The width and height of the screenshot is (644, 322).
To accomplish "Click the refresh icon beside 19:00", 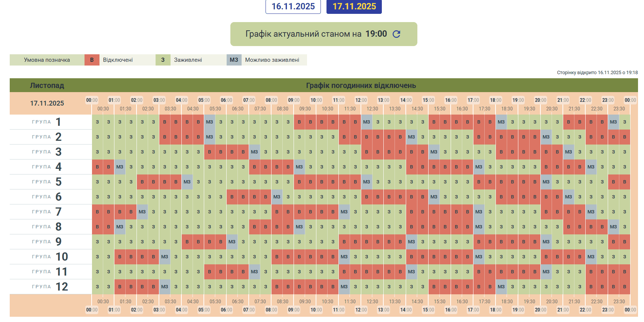I will click(396, 34).
